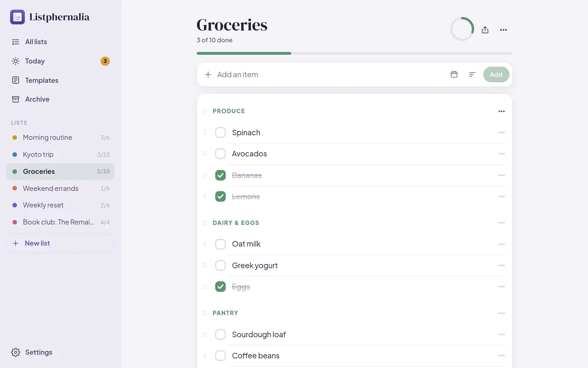
Task: Create a New list
Action: click(60, 243)
